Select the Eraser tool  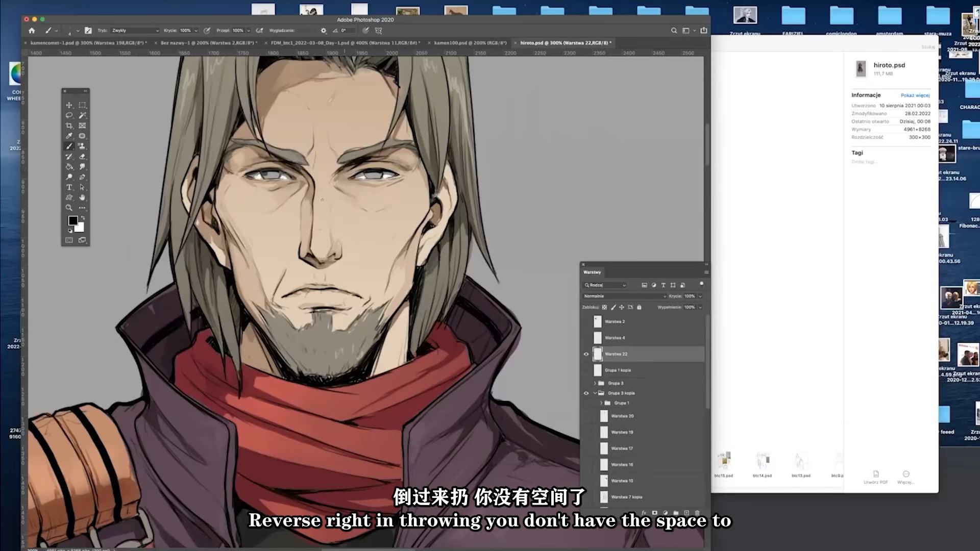pyautogui.click(x=82, y=157)
